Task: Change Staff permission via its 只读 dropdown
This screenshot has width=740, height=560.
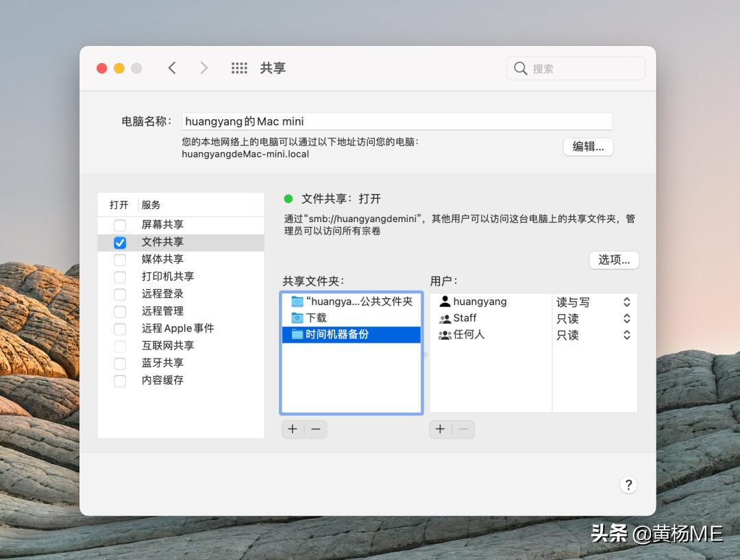Action: [626, 318]
